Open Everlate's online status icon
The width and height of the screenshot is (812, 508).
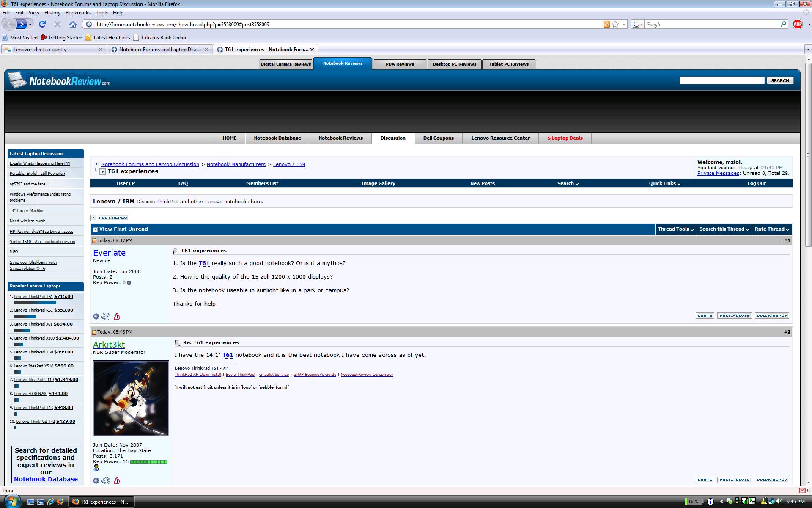tap(96, 316)
